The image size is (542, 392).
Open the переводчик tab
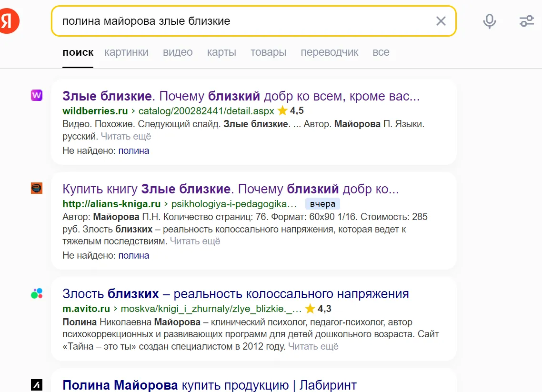330,52
